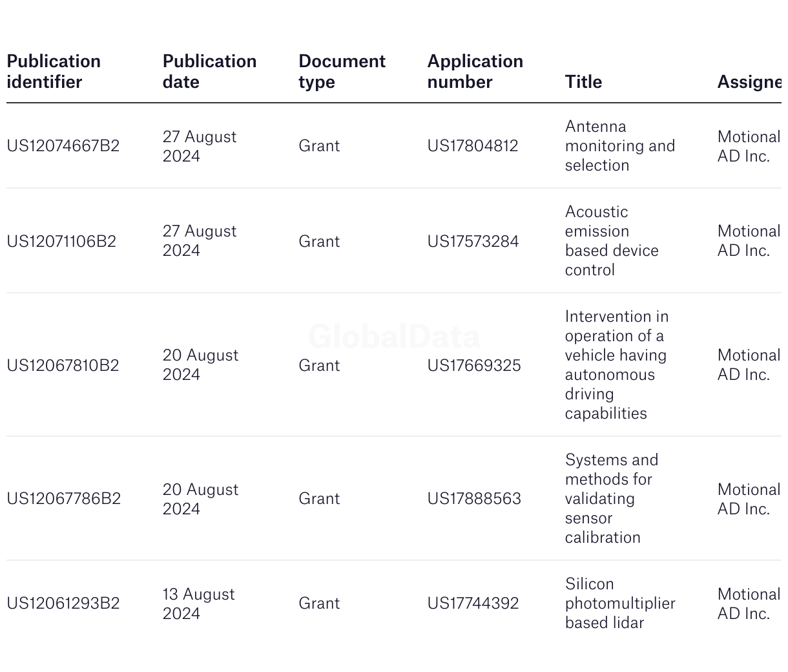Click the Acoustic emission based device control title
This screenshot has height=672, width=788.
(611, 241)
